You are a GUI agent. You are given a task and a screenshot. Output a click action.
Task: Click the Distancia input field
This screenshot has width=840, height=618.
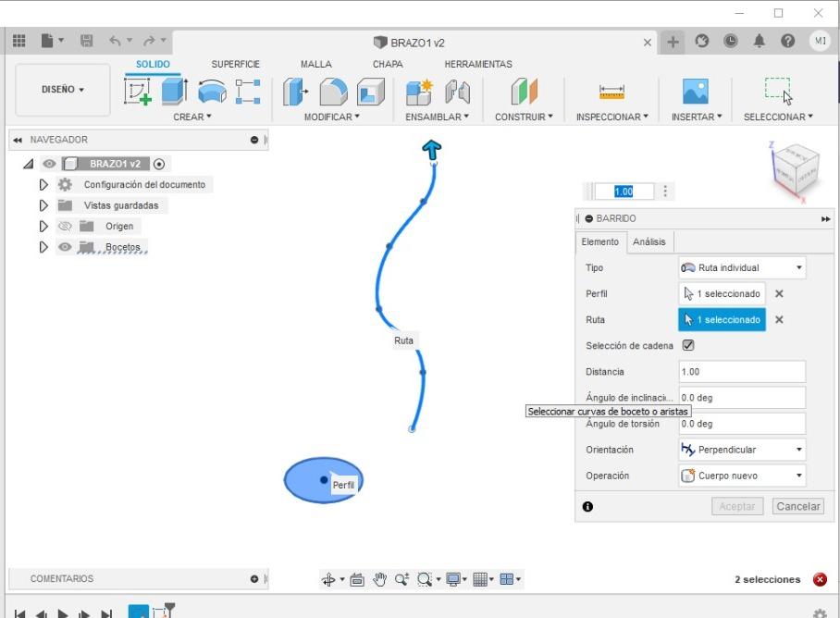742,372
